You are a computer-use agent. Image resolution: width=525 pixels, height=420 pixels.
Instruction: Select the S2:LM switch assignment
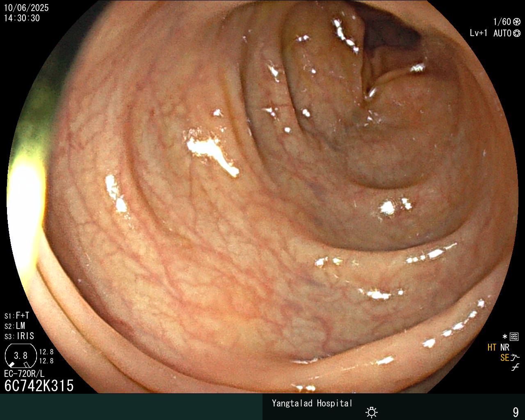(x=15, y=326)
